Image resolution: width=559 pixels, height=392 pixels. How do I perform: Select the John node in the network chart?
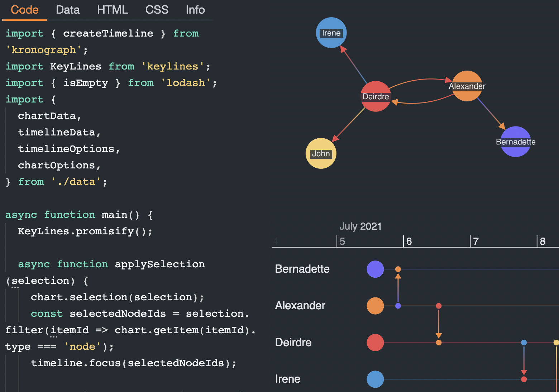click(x=321, y=153)
